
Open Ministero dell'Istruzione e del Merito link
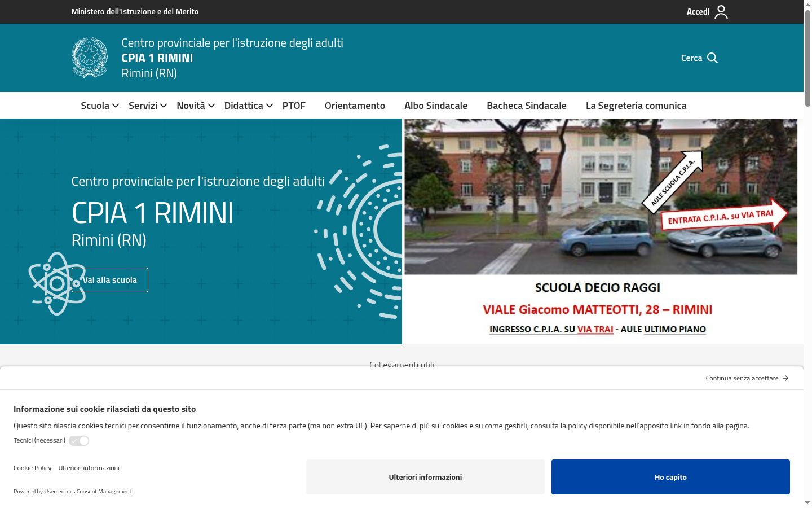[135, 11]
